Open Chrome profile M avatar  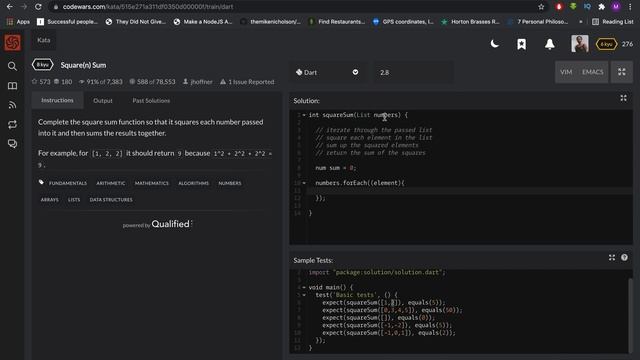[x=616, y=7]
